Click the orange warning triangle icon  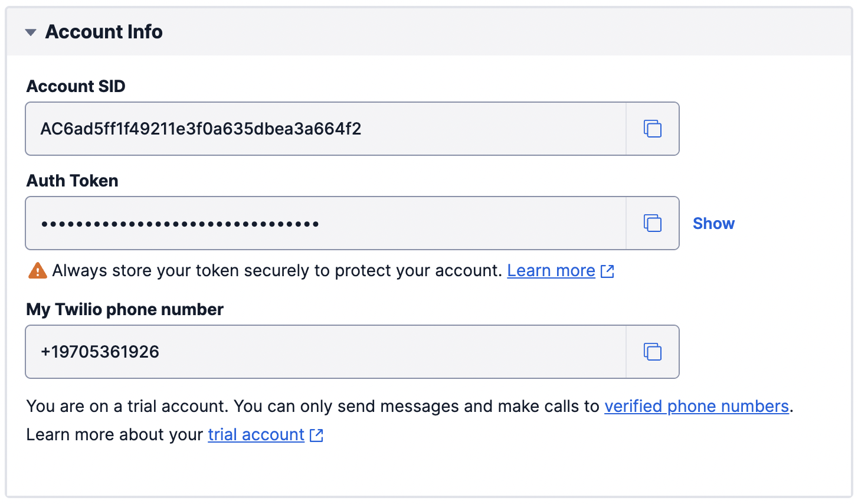tap(37, 271)
